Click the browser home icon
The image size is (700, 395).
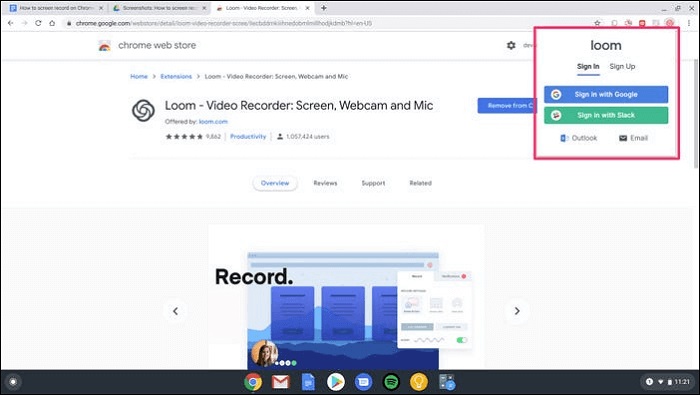(52, 23)
